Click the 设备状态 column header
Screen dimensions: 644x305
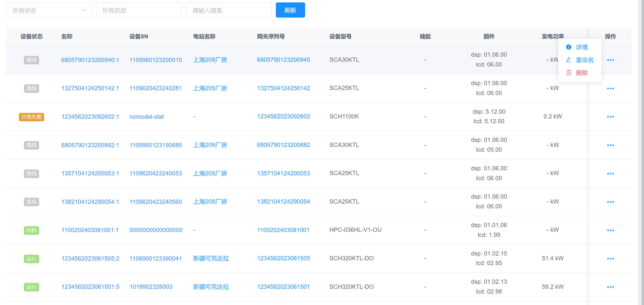point(31,36)
